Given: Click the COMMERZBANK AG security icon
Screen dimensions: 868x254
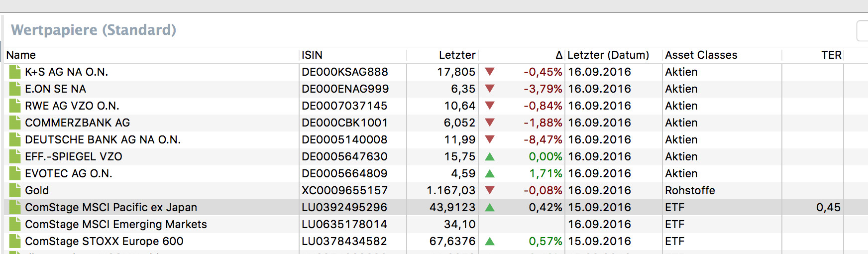Looking at the screenshot, I should (x=15, y=123).
